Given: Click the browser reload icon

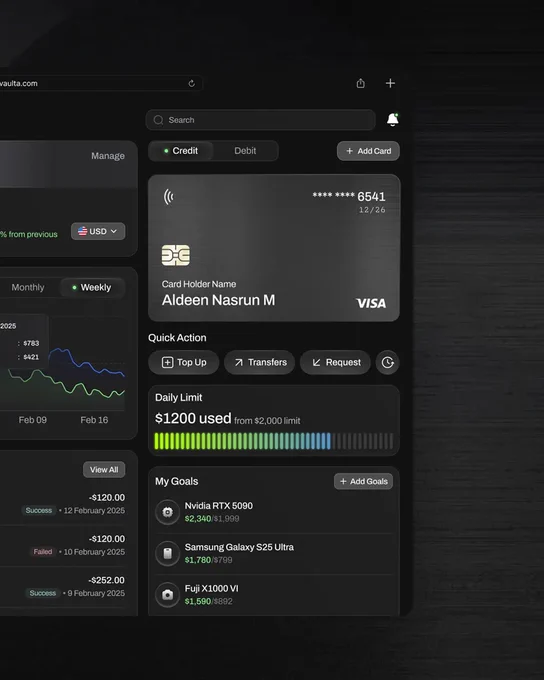Looking at the screenshot, I should (x=191, y=83).
